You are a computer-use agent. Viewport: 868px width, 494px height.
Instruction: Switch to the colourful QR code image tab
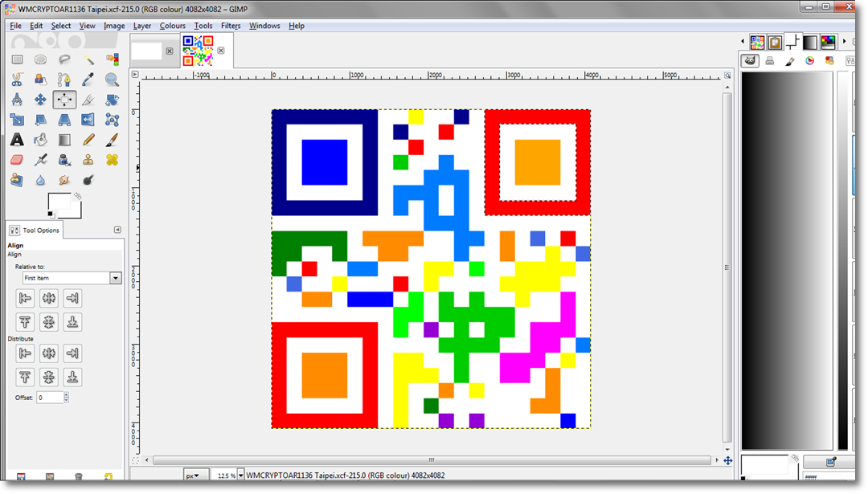(199, 51)
